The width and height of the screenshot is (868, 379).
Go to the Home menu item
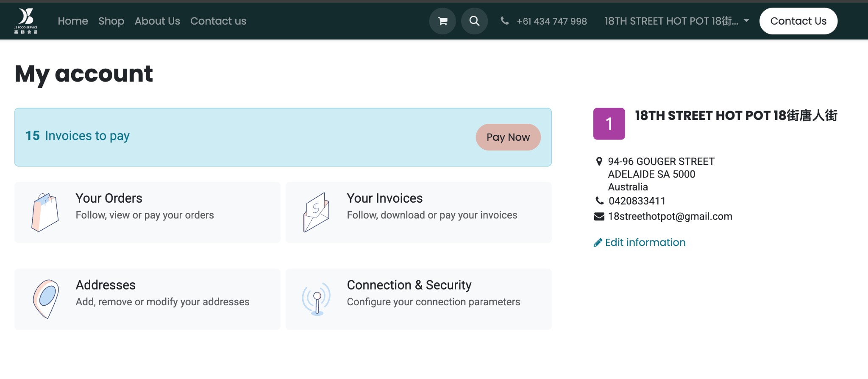pos(73,21)
